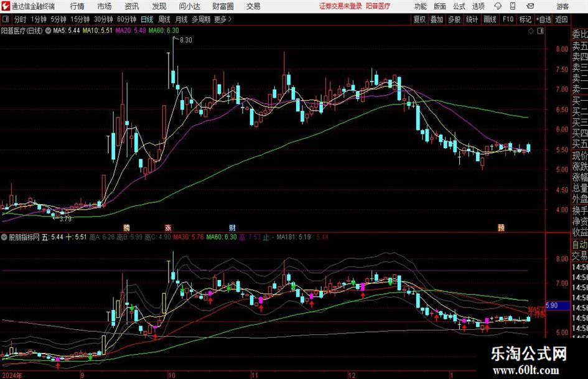Image resolution: width=588 pixels, height=379 pixels.
Task: Click the 多股 multi-stock button
Action: click(x=454, y=19)
